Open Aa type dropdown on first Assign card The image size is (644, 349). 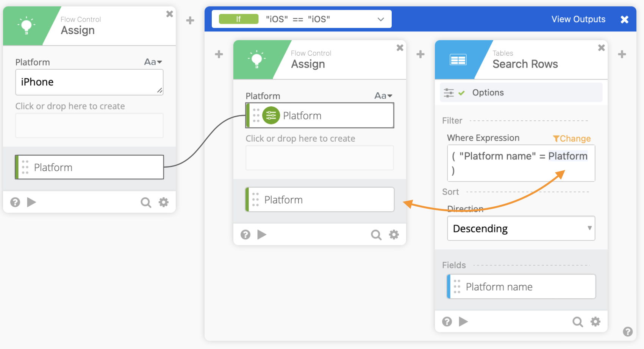pyautogui.click(x=153, y=62)
